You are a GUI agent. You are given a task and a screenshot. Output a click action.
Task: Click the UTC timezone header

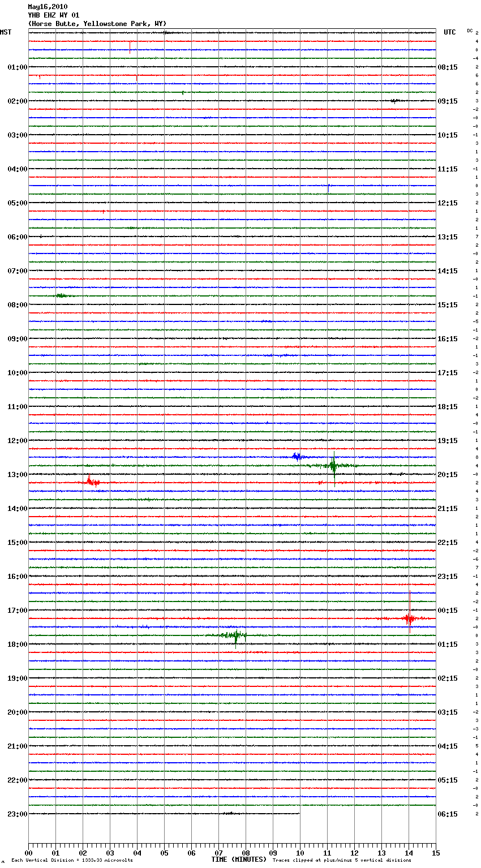tap(450, 32)
